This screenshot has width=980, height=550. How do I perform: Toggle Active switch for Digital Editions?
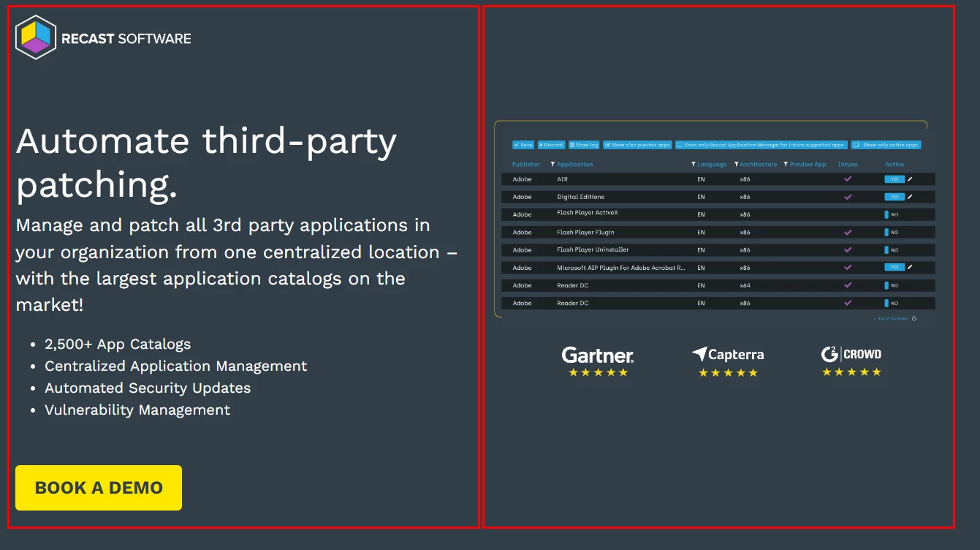pyautogui.click(x=894, y=197)
